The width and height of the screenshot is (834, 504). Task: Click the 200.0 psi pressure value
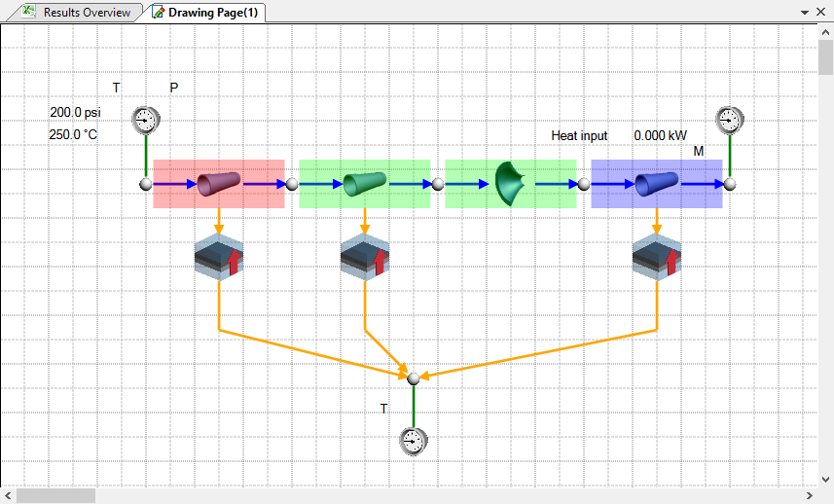75,113
